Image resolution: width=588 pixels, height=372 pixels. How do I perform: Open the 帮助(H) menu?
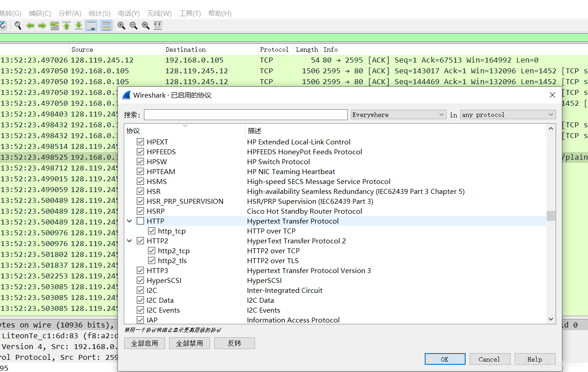click(220, 13)
